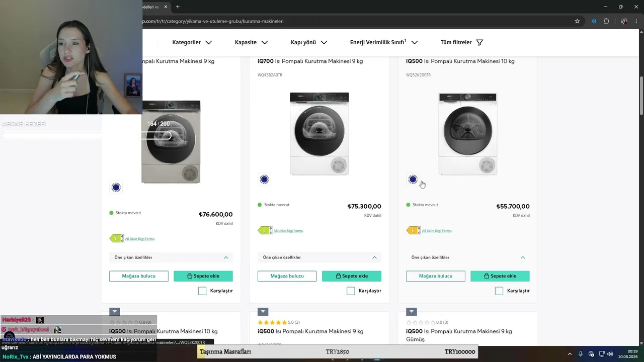Open energy label E on the ₺55.700,00 dryer

[x=413, y=231]
